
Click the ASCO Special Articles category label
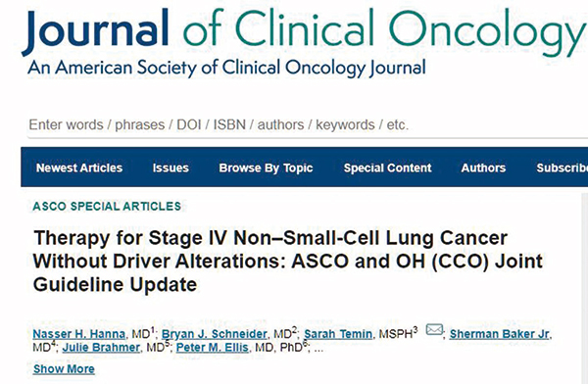pyautogui.click(x=107, y=207)
